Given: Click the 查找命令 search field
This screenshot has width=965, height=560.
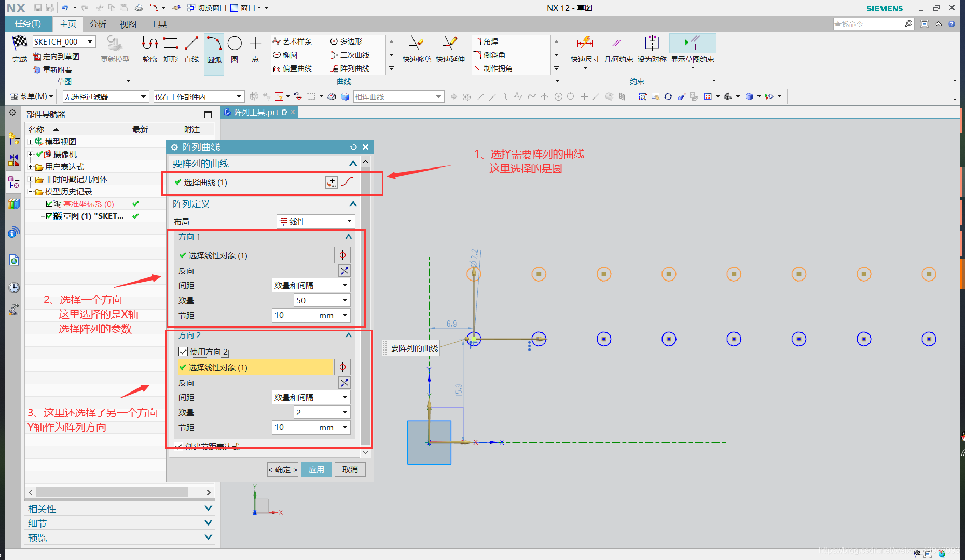Looking at the screenshot, I should click(868, 24).
